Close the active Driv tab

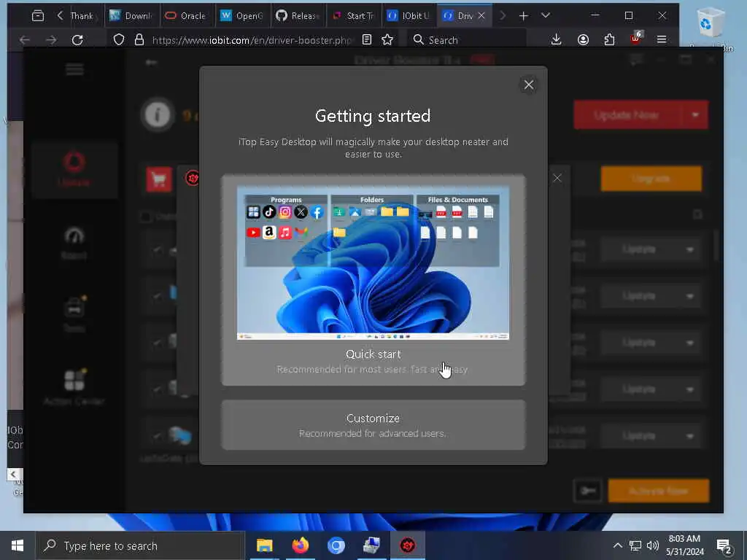pyautogui.click(x=481, y=16)
